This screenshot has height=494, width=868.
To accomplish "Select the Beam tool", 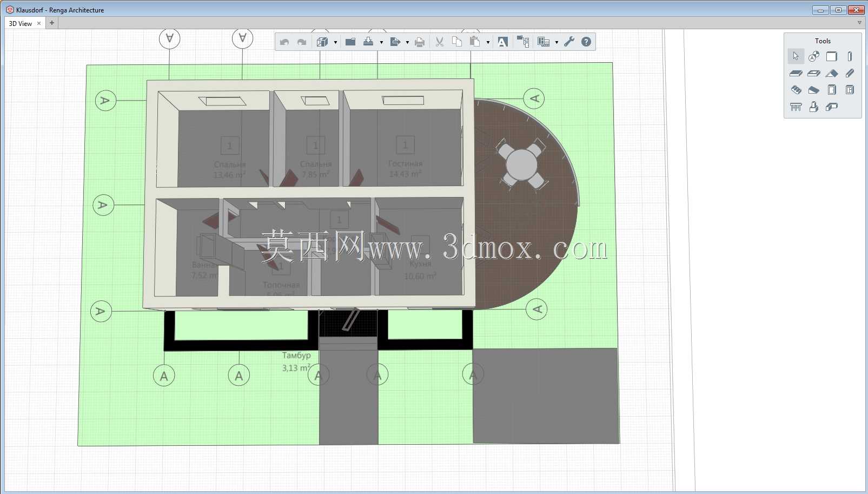I will tap(850, 73).
